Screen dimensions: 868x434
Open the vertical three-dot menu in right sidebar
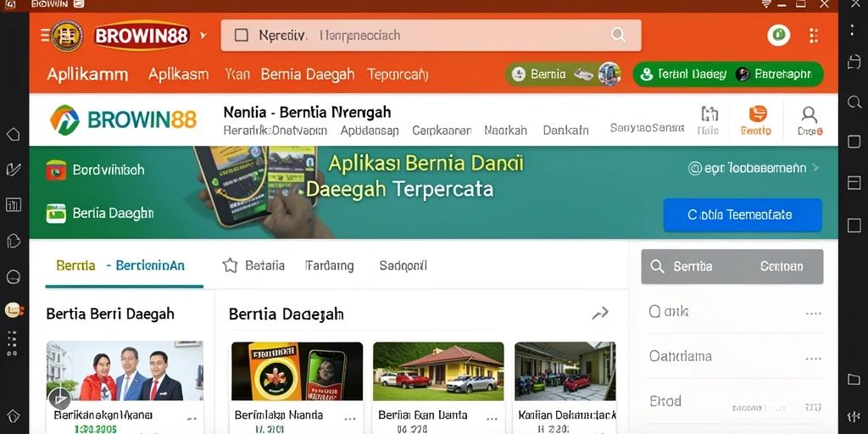tap(854, 31)
